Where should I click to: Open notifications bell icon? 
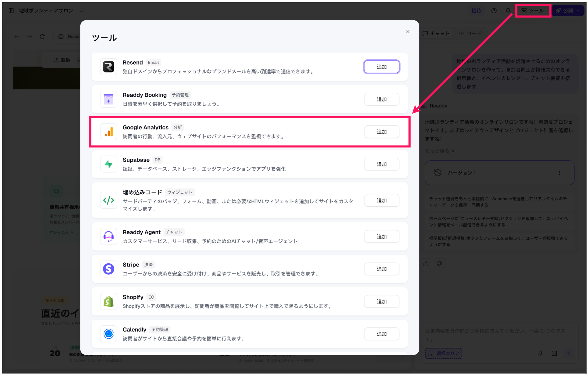508,11
